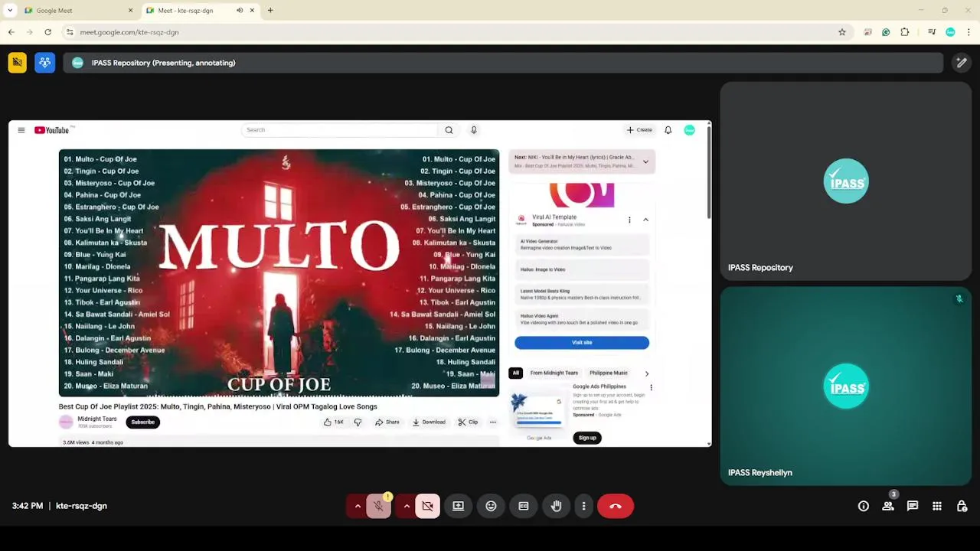Image resolution: width=980 pixels, height=551 pixels.
Task: Open browser extensions puzzle icon
Action: tap(905, 32)
